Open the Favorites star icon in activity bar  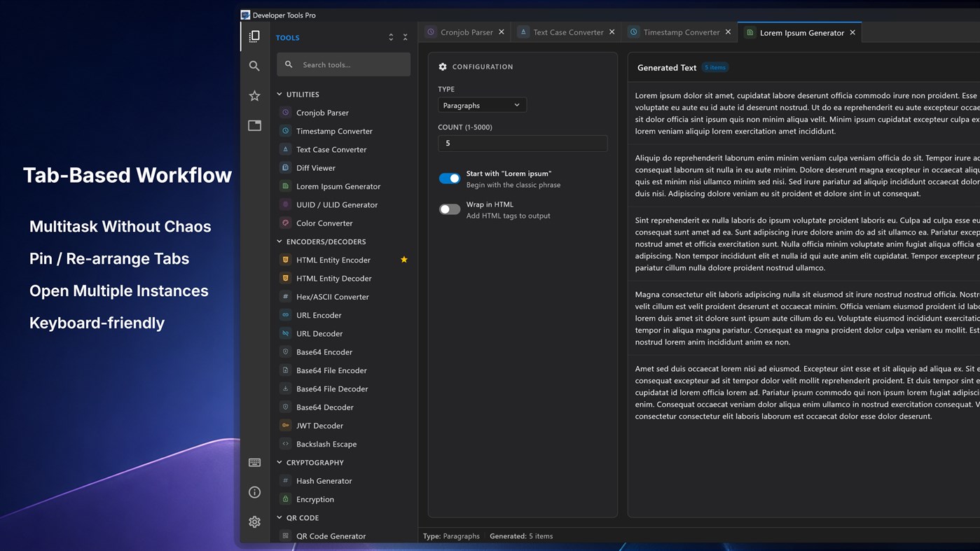pyautogui.click(x=254, y=96)
